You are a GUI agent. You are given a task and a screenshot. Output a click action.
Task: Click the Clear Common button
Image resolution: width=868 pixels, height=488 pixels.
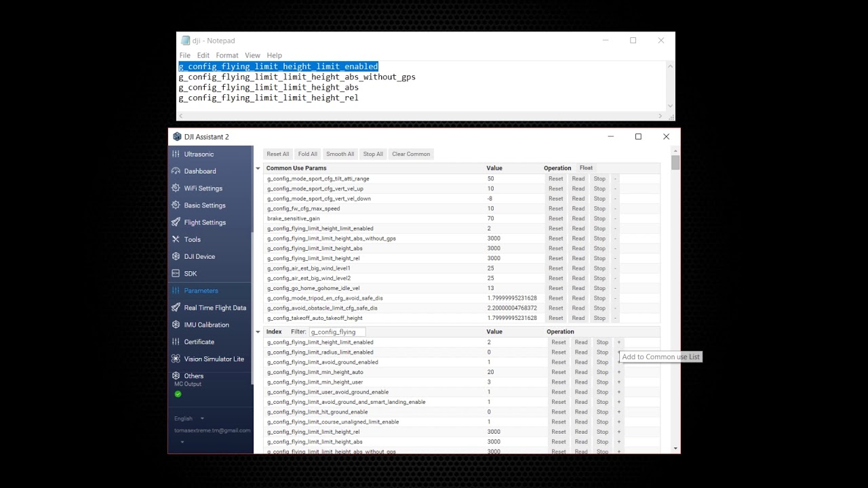[411, 154]
